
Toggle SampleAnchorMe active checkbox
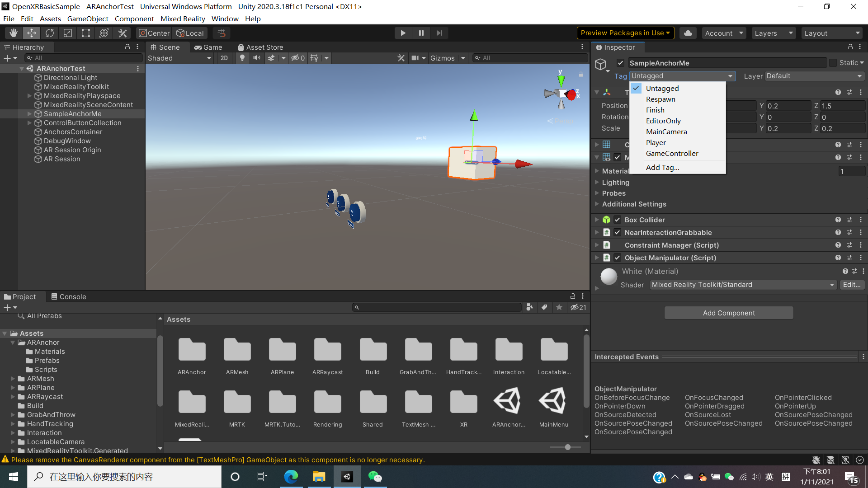click(621, 63)
